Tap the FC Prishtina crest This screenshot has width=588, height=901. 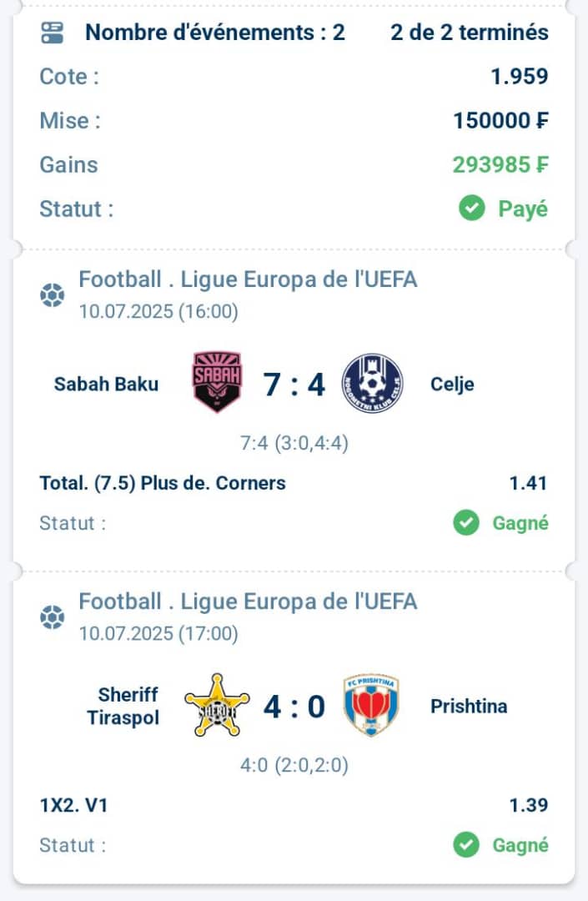click(x=371, y=705)
